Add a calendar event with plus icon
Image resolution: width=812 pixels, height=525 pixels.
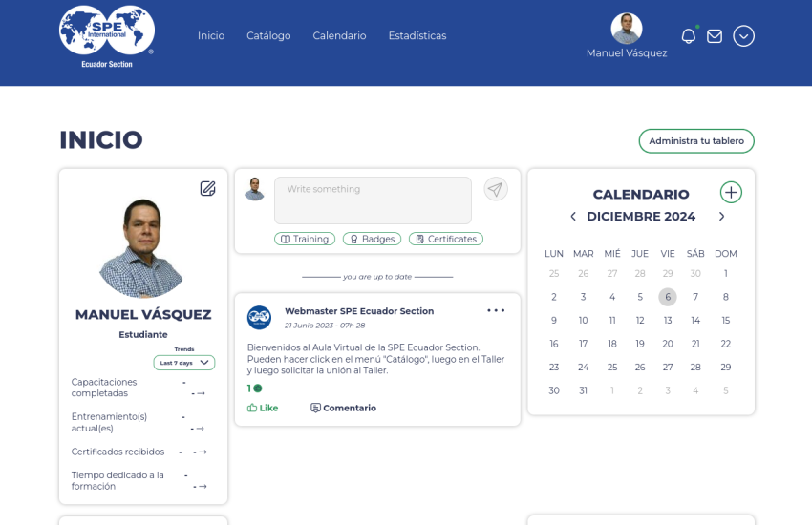click(x=731, y=193)
